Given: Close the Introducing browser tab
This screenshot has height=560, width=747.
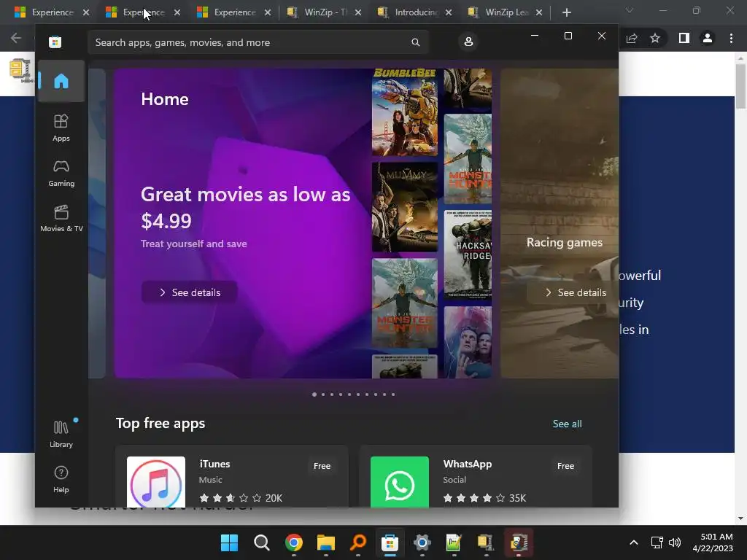Looking at the screenshot, I should tap(449, 12).
